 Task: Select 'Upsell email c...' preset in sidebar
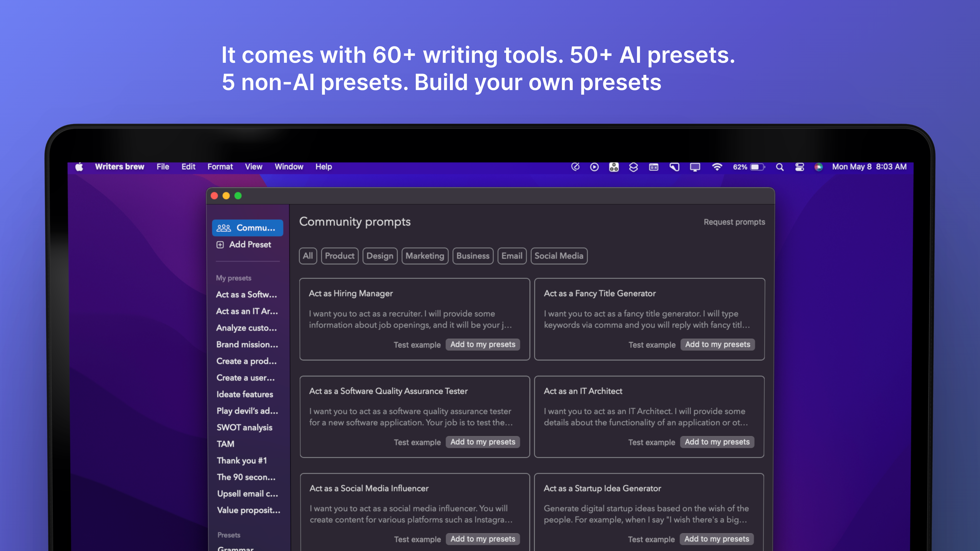[x=247, y=494]
